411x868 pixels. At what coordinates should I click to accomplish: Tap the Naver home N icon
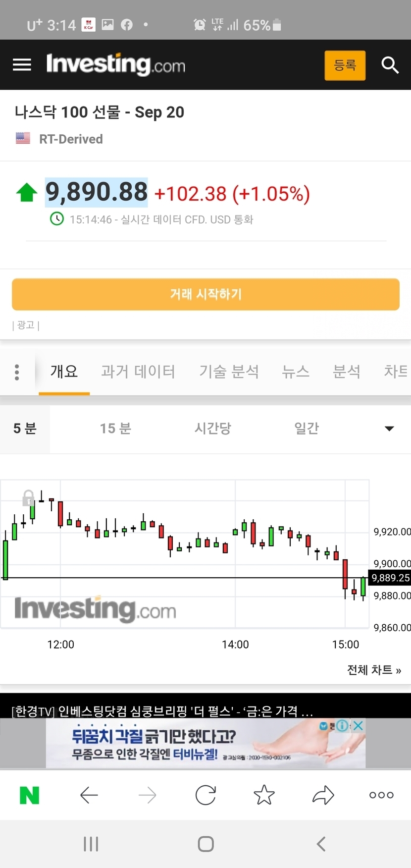pos(29,795)
